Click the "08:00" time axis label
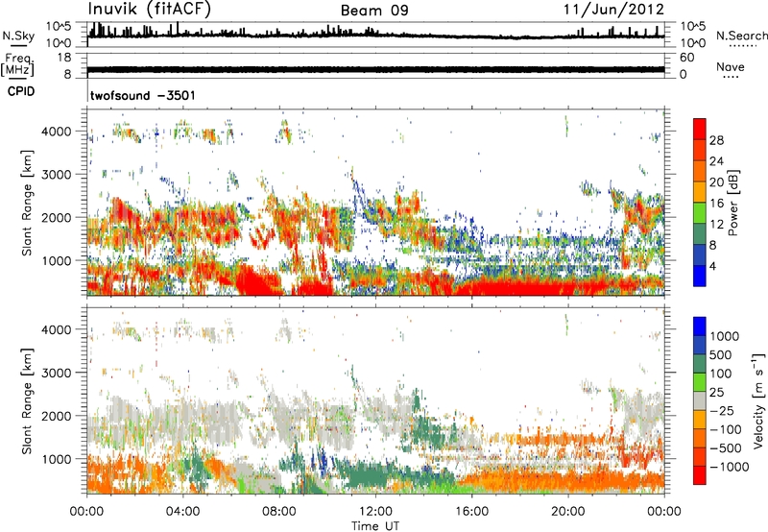 [279, 512]
